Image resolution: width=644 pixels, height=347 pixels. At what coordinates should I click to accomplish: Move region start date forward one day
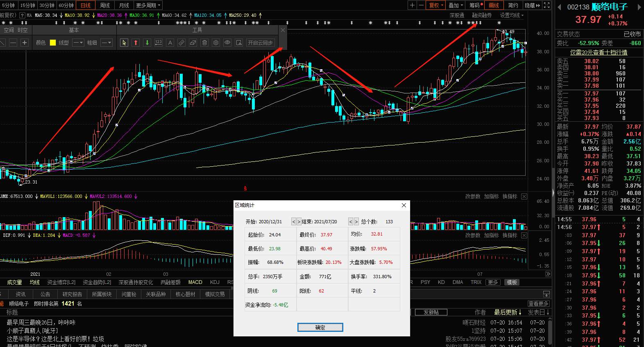click(299, 222)
